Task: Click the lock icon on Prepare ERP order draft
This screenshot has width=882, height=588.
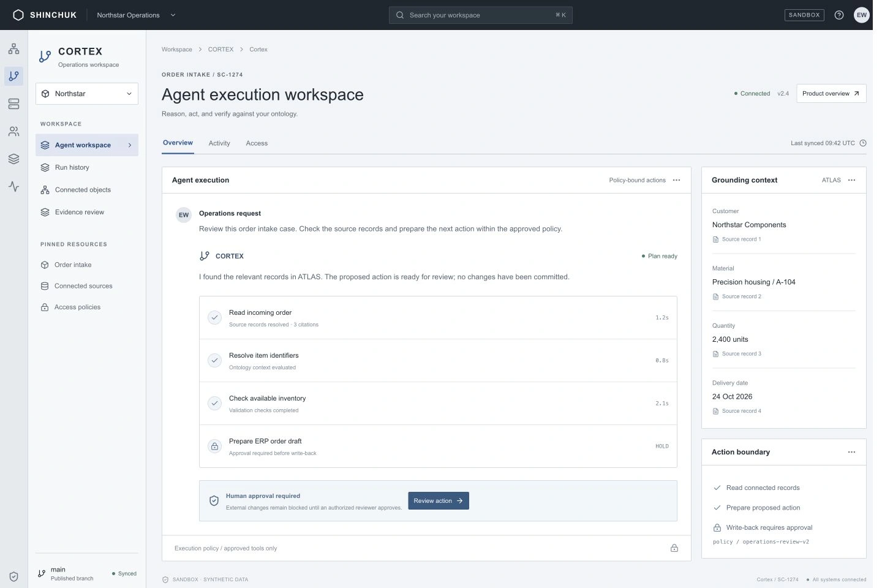Action: tap(214, 447)
